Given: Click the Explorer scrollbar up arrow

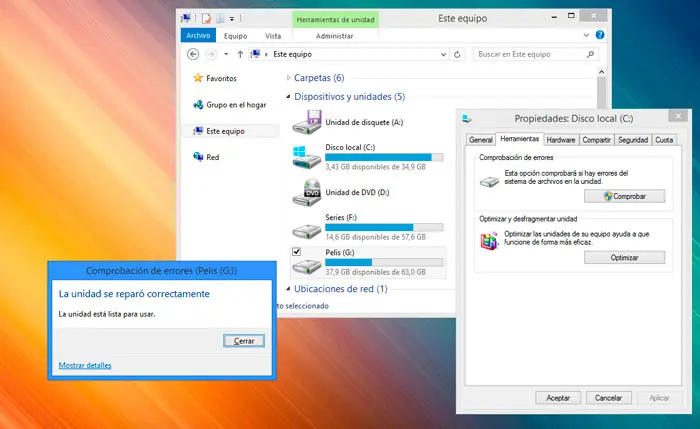Looking at the screenshot, I should point(601,72).
